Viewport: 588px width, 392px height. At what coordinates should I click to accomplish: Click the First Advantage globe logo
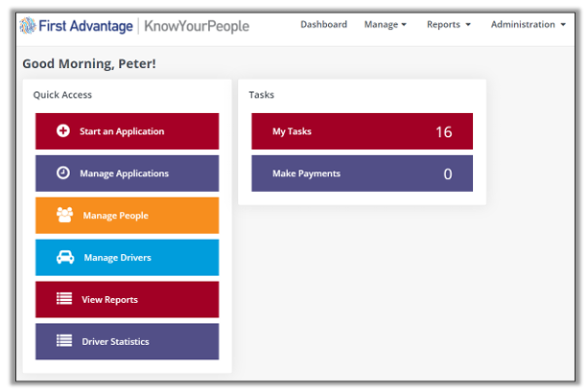click(x=30, y=26)
